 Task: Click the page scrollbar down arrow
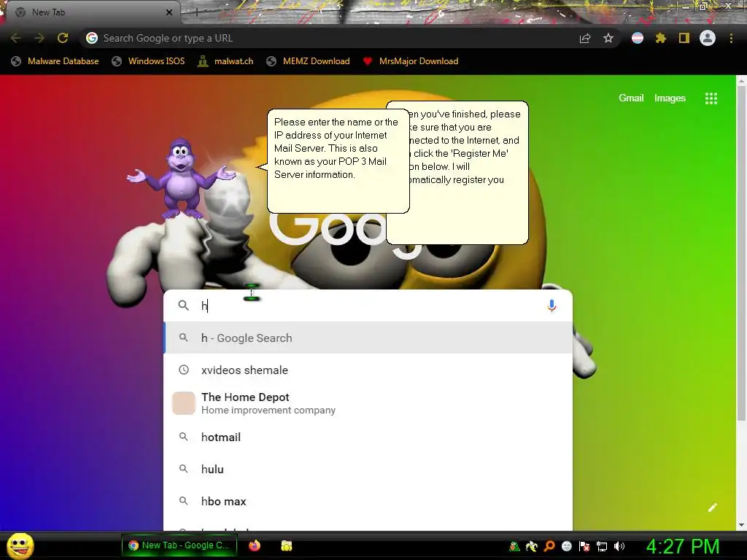point(741,525)
